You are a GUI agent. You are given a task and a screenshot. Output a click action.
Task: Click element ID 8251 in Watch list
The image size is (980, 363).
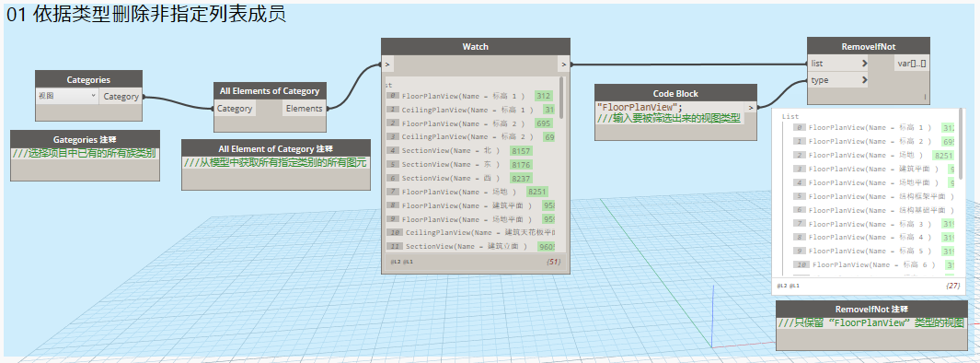536,193
